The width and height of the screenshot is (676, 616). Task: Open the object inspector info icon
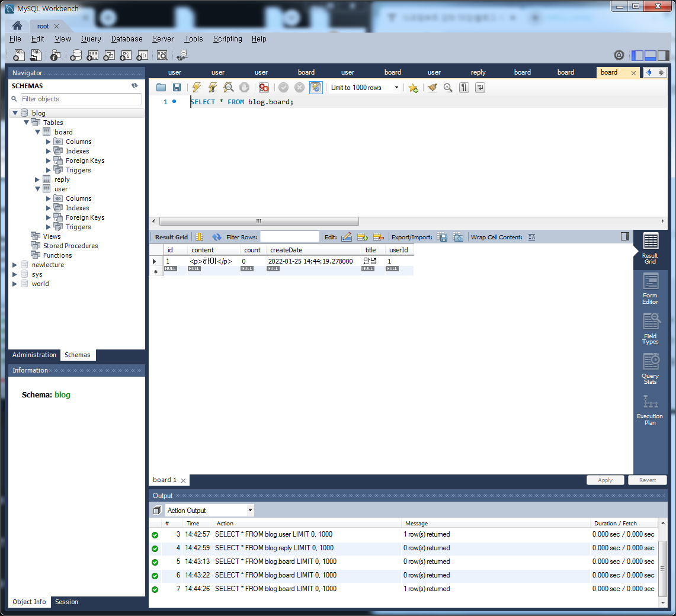point(55,55)
